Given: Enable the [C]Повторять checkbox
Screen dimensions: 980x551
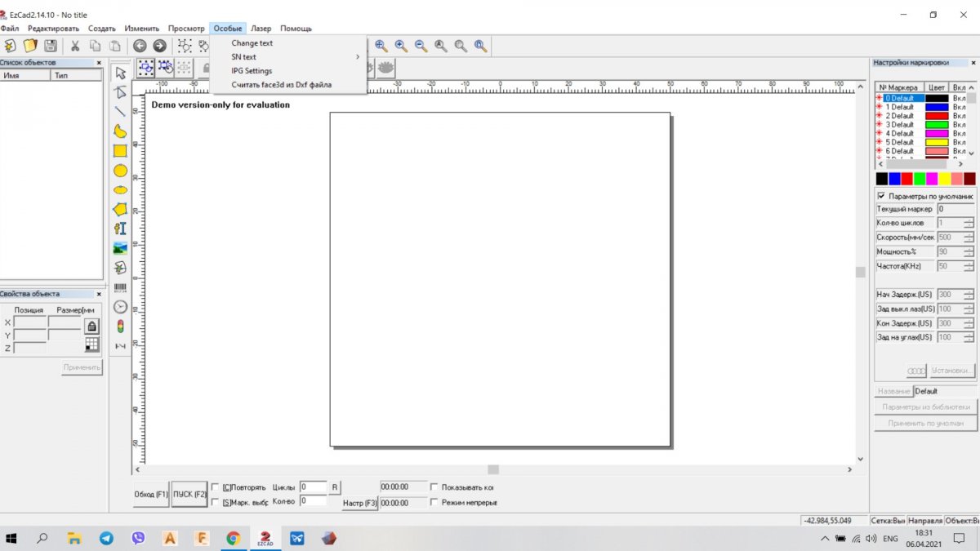Looking at the screenshot, I should 216,487.
